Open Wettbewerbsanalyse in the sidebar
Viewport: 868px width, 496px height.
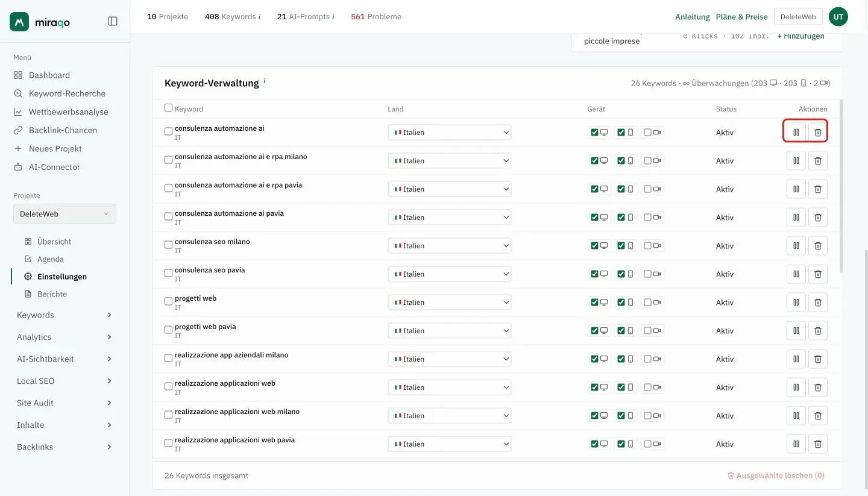[60, 111]
